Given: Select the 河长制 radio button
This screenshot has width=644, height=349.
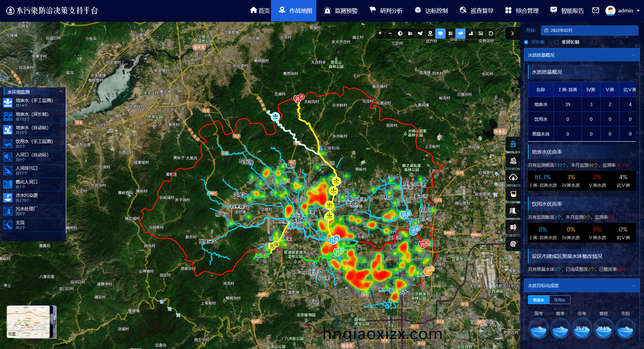Looking at the screenshot, I should [x=526, y=42].
